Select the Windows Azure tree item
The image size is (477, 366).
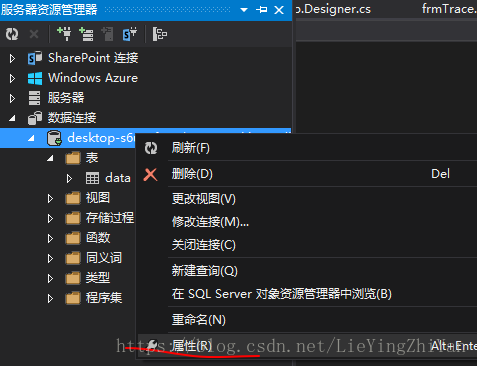93,78
